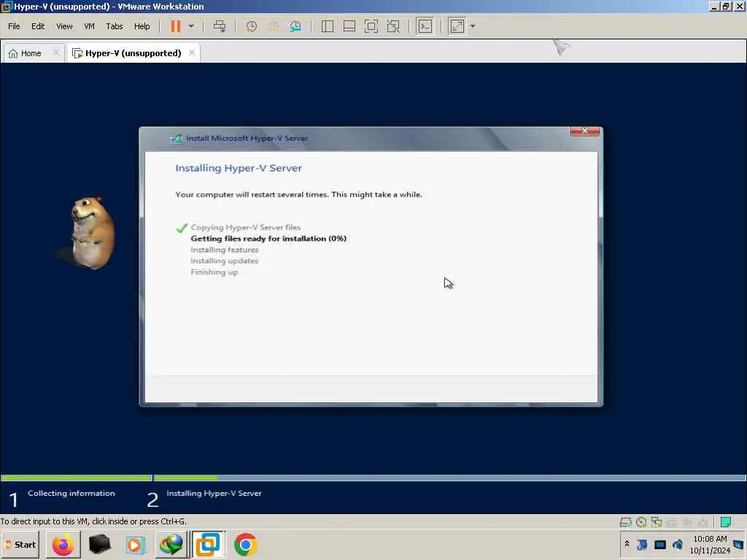Open the Start menu
This screenshot has height=560, width=747.
click(20, 545)
